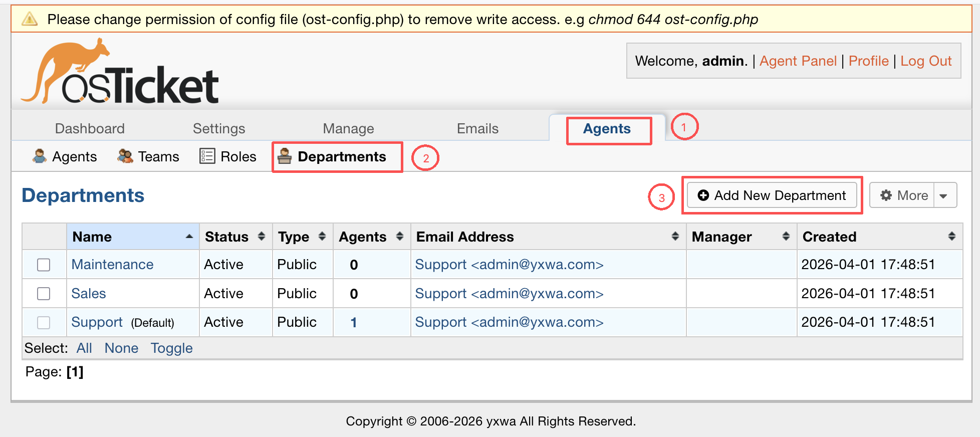Click the gear icon on More button
Viewport: 980px width, 437px height.
[x=886, y=195]
